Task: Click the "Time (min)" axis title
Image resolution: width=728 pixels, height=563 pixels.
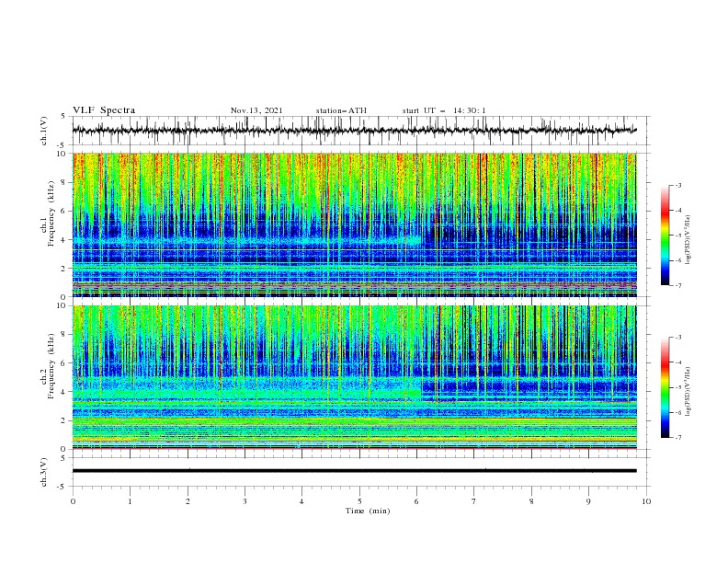Action: (368, 511)
